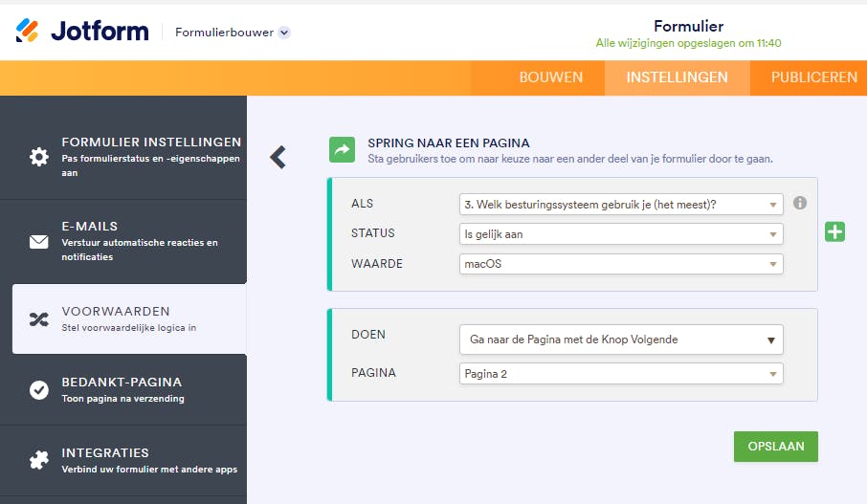Switch to the INSTELLINGEN tab

pos(677,77)
